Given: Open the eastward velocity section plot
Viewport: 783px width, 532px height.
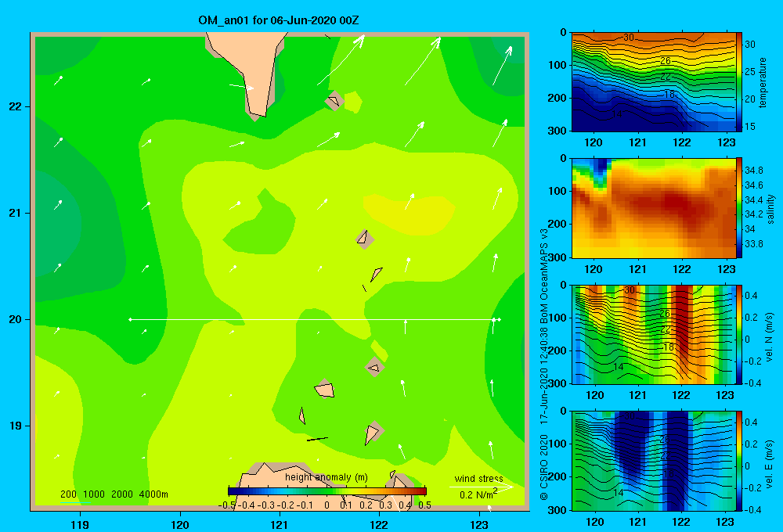Looking at the screenshot, I should [654, 461].
